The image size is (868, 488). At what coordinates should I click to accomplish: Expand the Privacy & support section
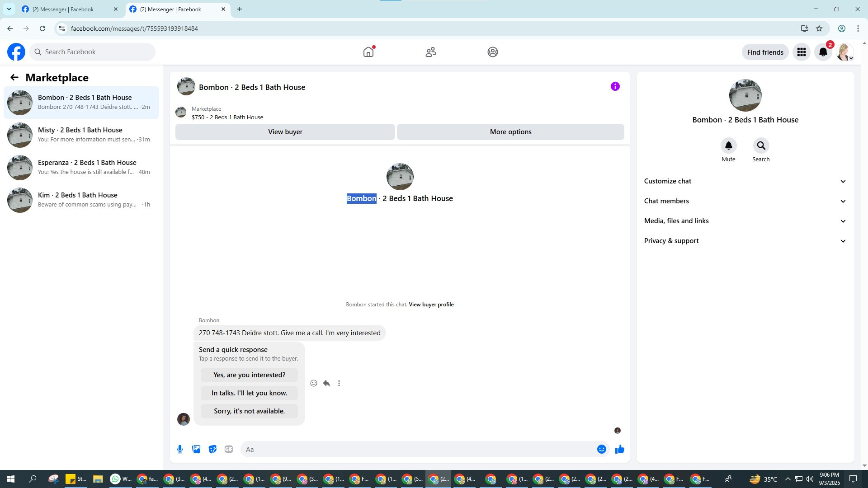745,241
